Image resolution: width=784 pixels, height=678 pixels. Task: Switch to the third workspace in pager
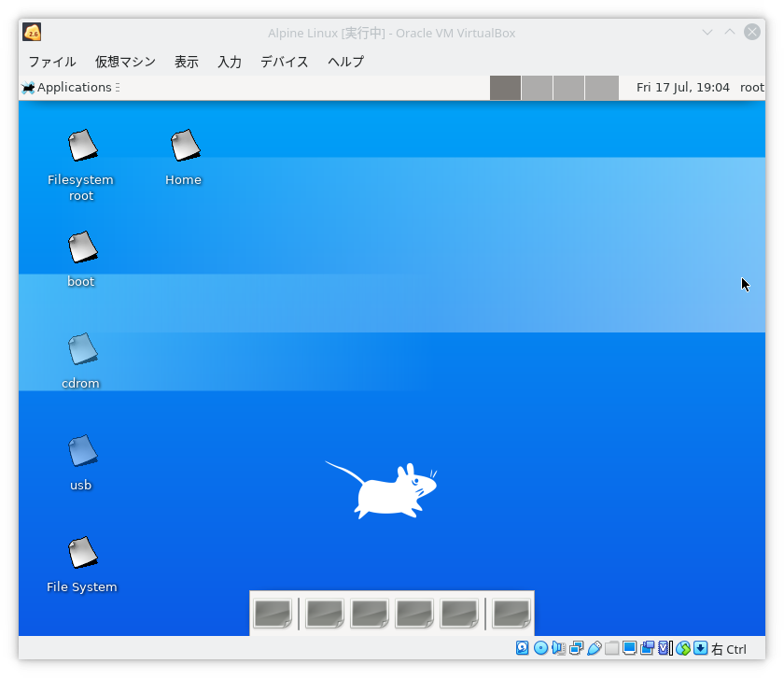[568, 88]
